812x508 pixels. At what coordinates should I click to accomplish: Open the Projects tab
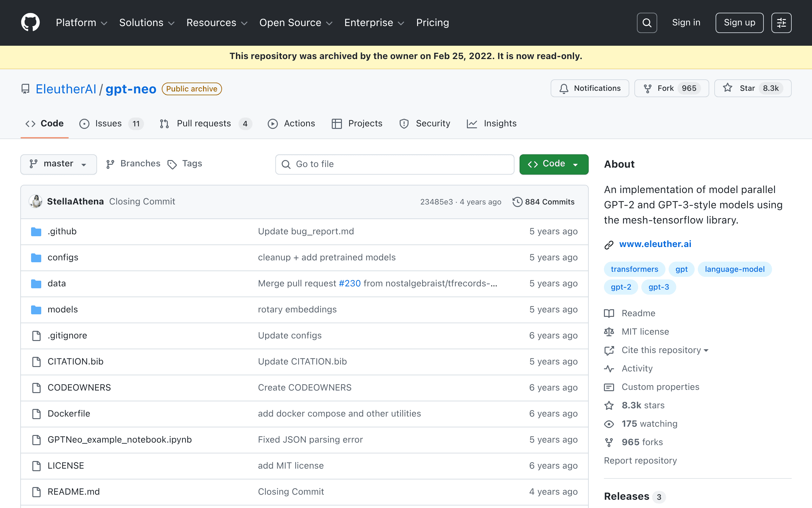(357, 124)
